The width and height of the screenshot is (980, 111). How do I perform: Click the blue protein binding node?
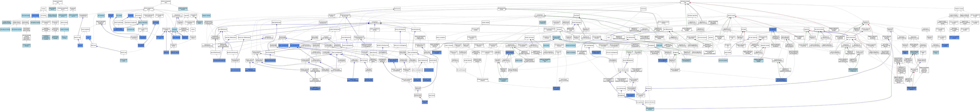(35, 16)
